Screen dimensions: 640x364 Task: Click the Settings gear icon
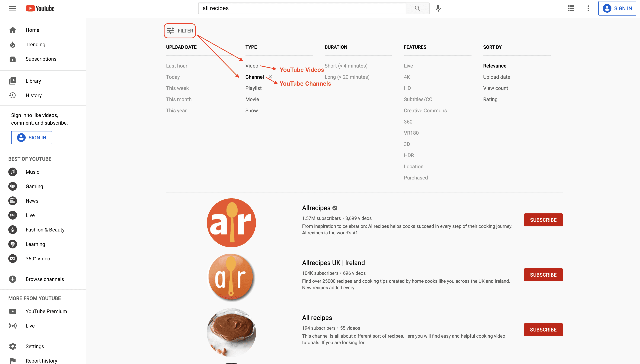click(x=12, y=346)
